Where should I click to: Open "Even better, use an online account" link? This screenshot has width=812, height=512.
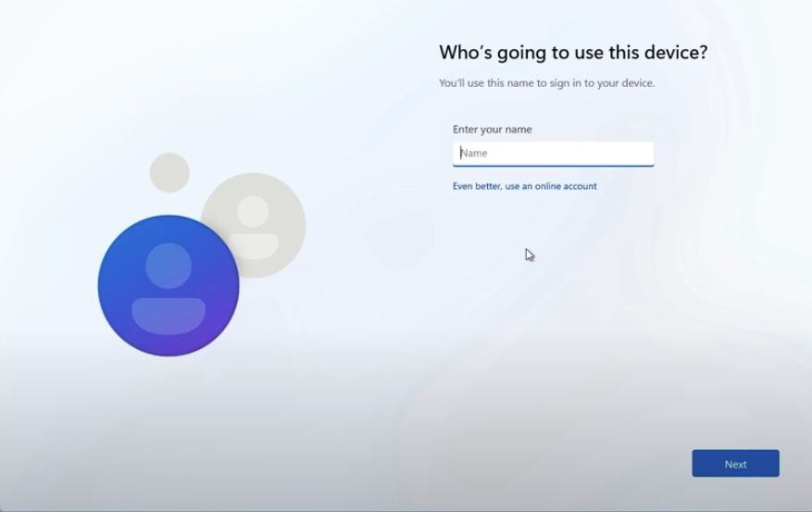pyautogui.click(x=524, y=186)
